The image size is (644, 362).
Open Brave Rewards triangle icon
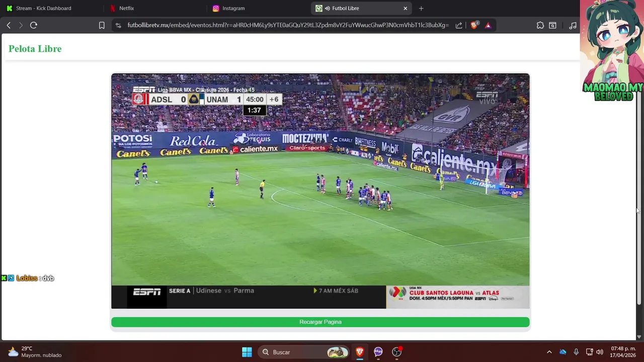488,25
